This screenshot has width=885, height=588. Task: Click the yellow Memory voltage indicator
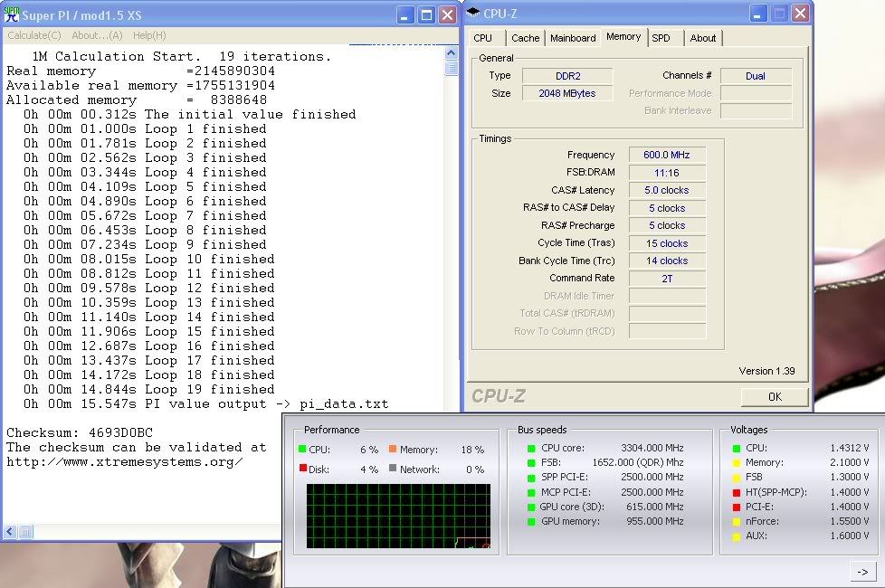pyautogui.click(x=737, y=463)
